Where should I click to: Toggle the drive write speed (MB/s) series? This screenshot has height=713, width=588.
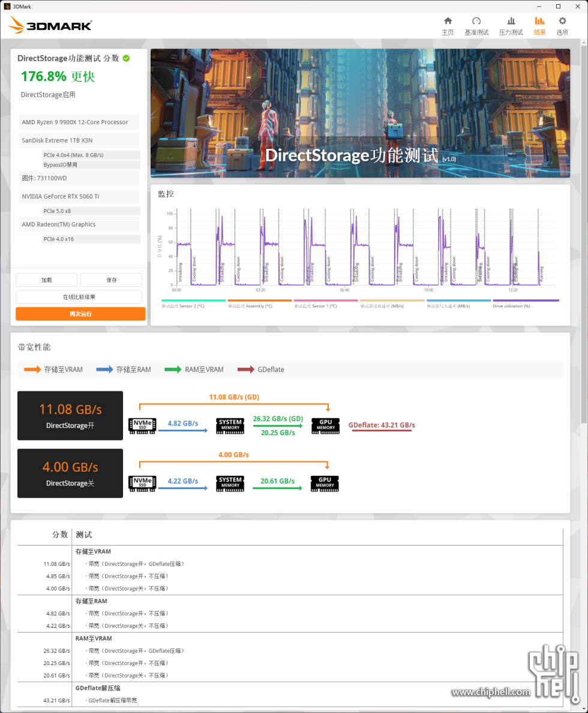pyautogui.click(x=458, y=304)
